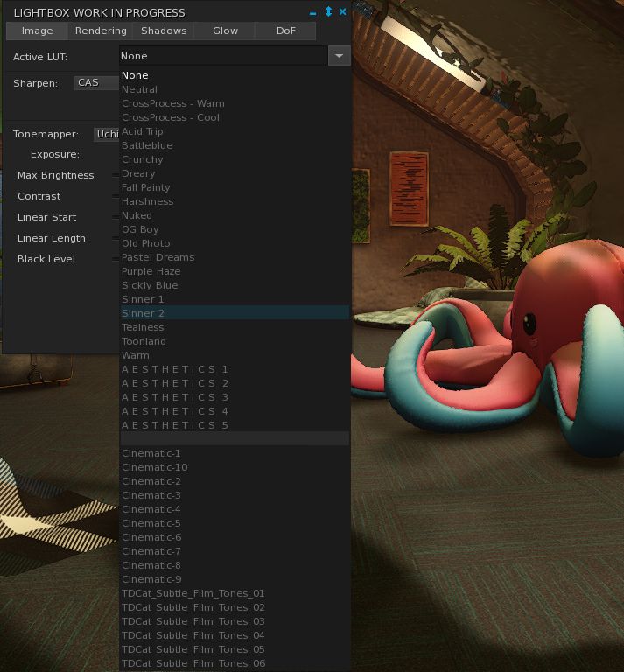
Task: Pick Harshness from the list
Action: [x=235, y=201]
